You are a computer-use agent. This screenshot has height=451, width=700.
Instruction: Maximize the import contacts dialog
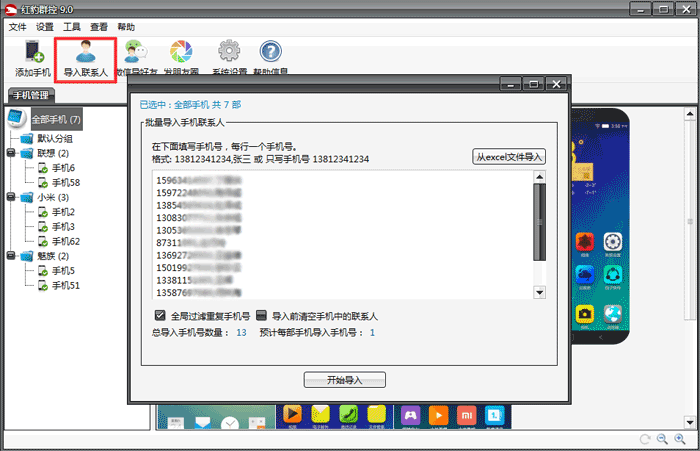[533, 84]
